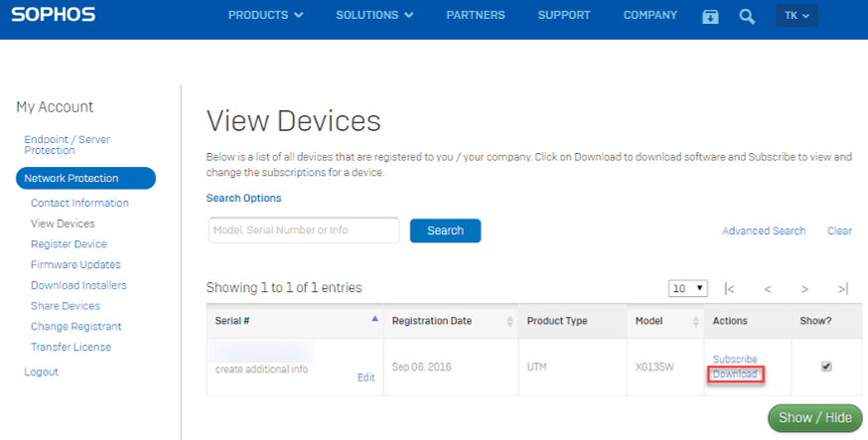Open the download inbox icon in header

click(710, 16)
